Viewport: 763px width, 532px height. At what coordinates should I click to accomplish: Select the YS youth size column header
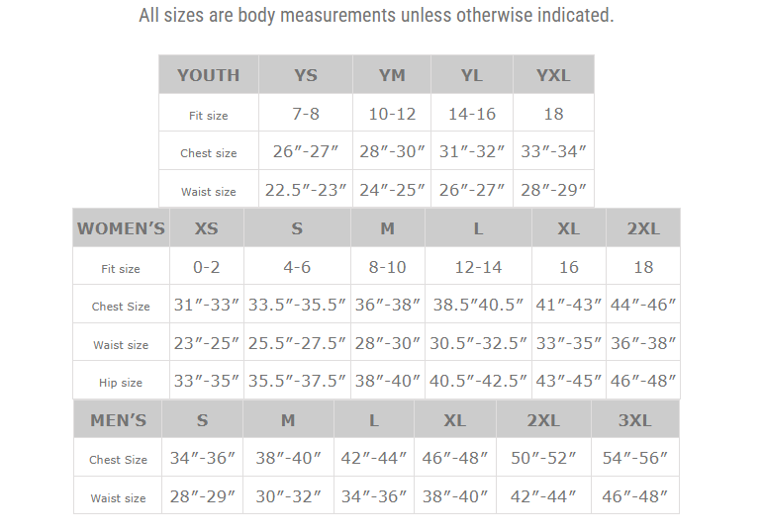click(306, 75)
